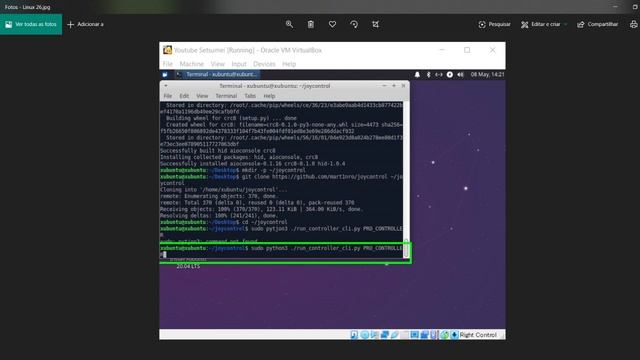Click the 'Compartilhar' share button
Screen dimensions: 640x360
pyautogui.click(x=598, y=24)
